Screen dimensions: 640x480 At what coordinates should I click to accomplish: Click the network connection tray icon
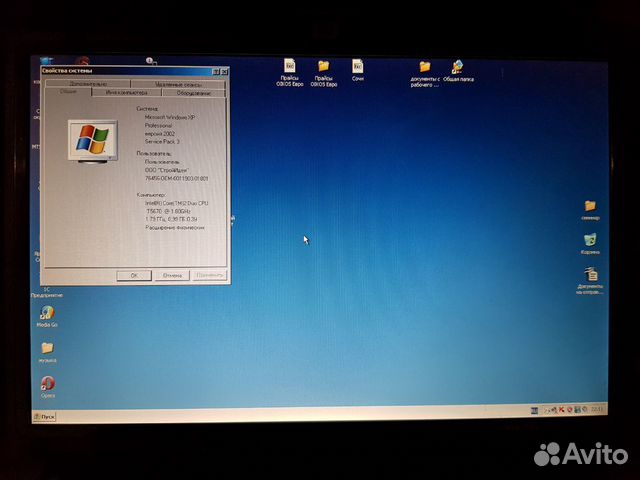(553, 410)
